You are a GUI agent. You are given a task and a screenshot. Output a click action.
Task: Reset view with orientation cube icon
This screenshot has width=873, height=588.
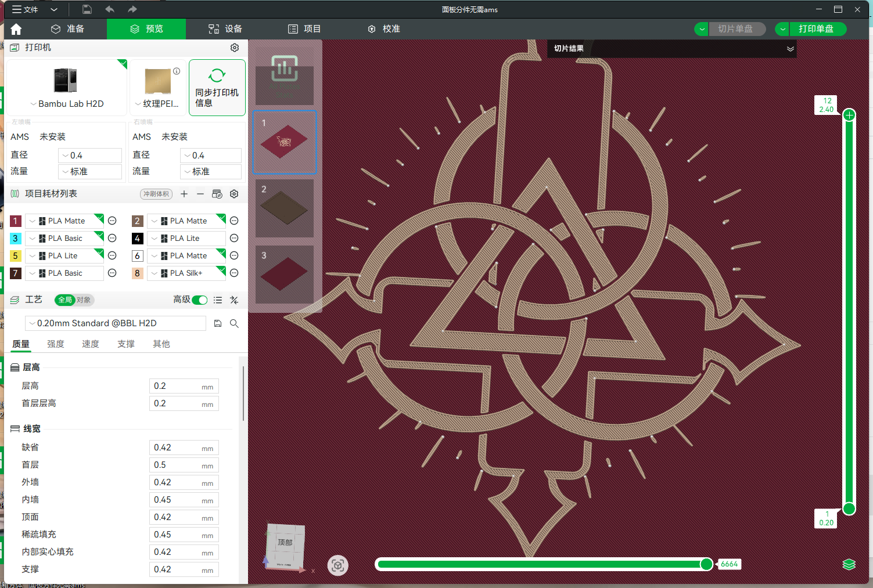click(338, 565)
